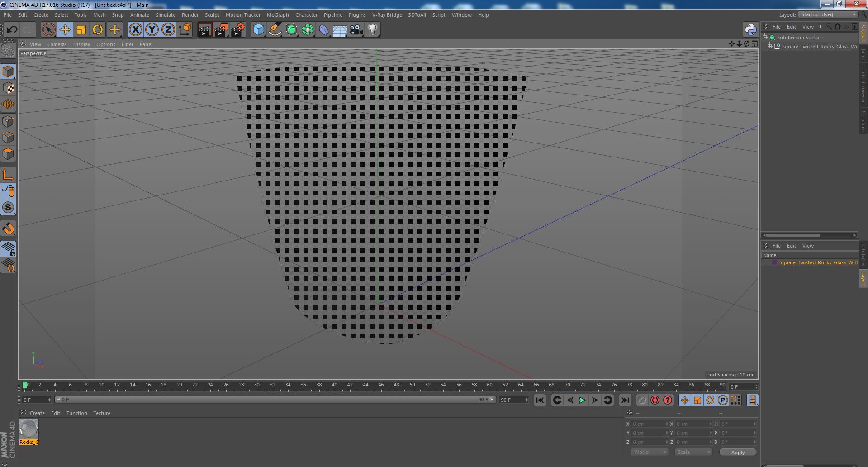Click the Apply button

click(738, 452)
